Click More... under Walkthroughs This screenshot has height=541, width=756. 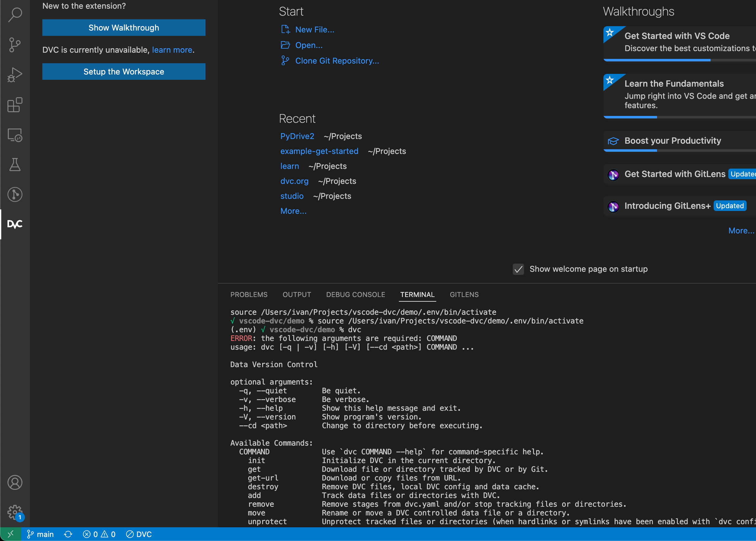click(741, 231)
